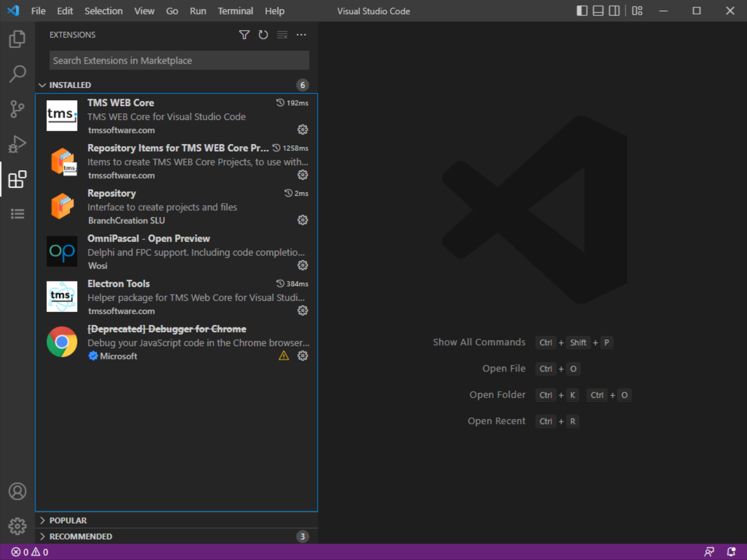This screenshot has height=560, width=747.
Task: Open the Terminal menu
Action: pos(235,11)
